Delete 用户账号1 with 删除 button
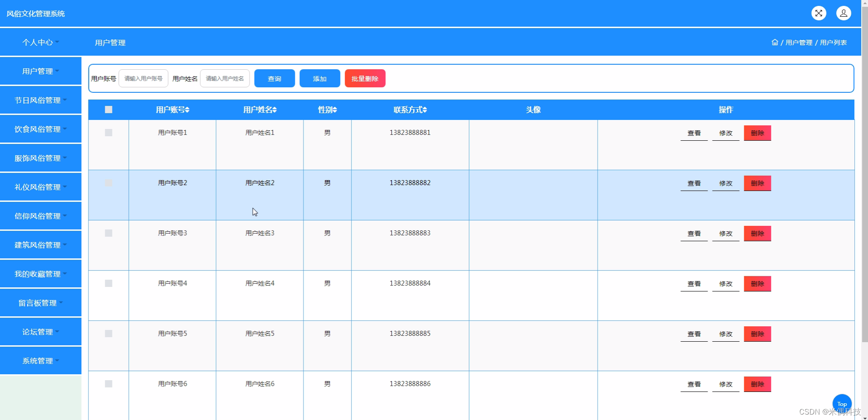Viewport: 868px width, 420px height. click(x=757, y=133)
